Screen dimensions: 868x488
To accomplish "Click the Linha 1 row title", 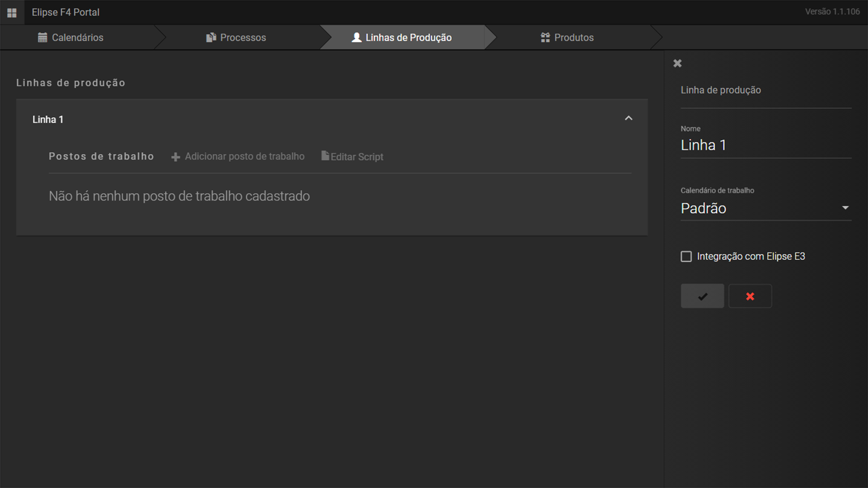I will (48, 120).
